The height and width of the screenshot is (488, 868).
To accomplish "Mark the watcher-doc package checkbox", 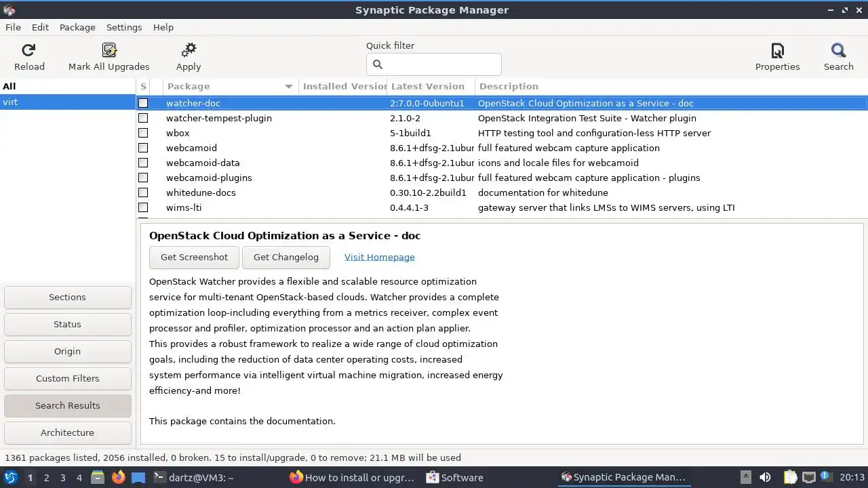I will click(143, 103).
